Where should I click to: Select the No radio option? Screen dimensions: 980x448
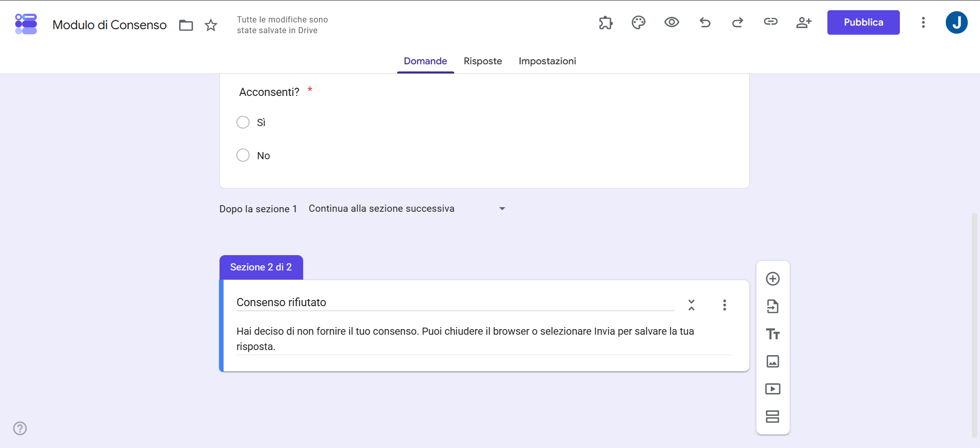243,155
